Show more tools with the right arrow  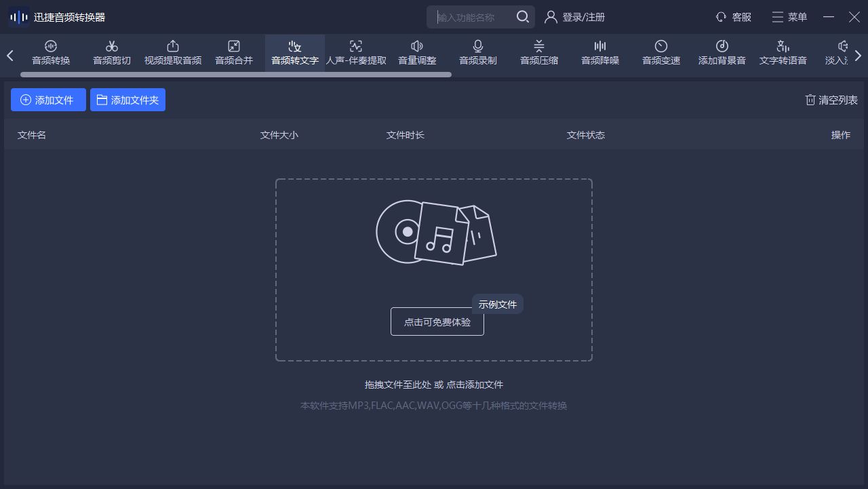858,56
